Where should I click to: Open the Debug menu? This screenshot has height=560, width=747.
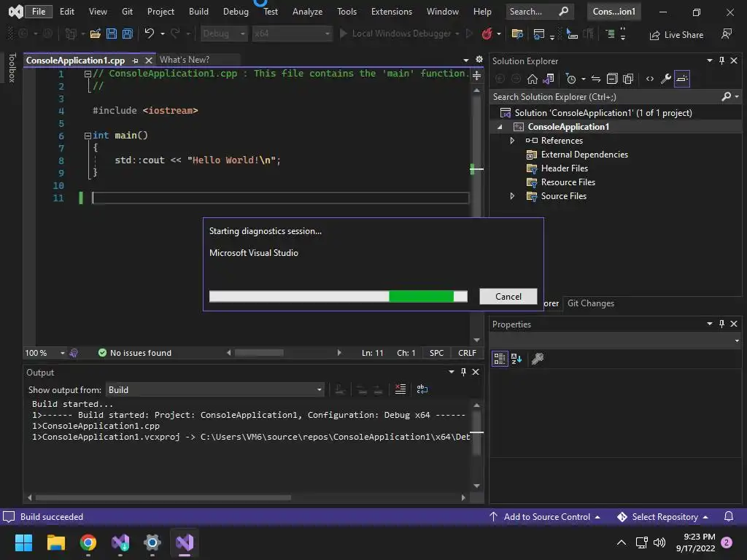(236, 12)
